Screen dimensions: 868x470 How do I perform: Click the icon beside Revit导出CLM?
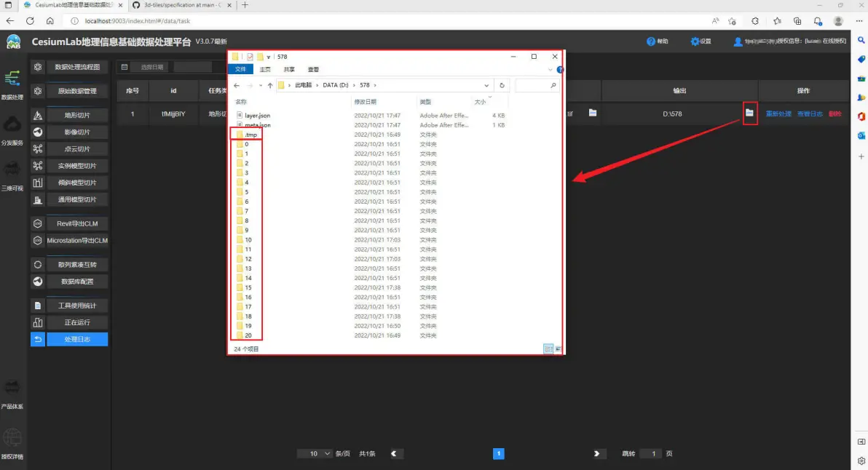[x=38, y=223]
